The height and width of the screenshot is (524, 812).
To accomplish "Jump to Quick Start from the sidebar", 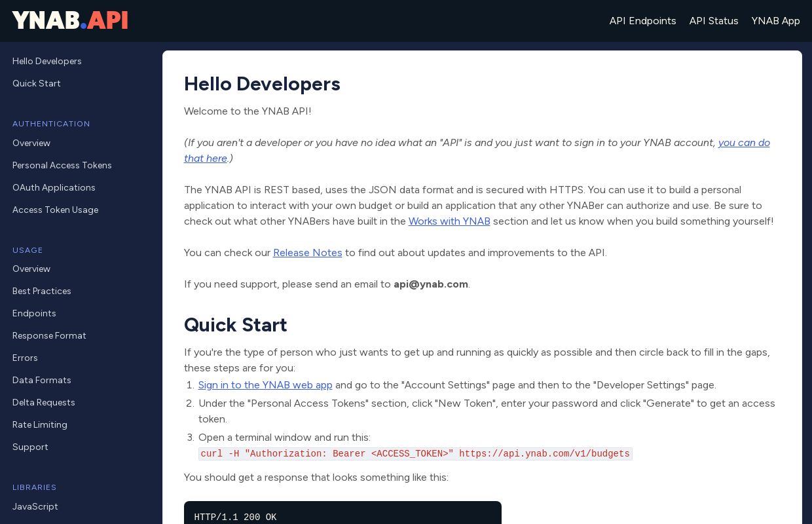I will (x=37, y=84).
